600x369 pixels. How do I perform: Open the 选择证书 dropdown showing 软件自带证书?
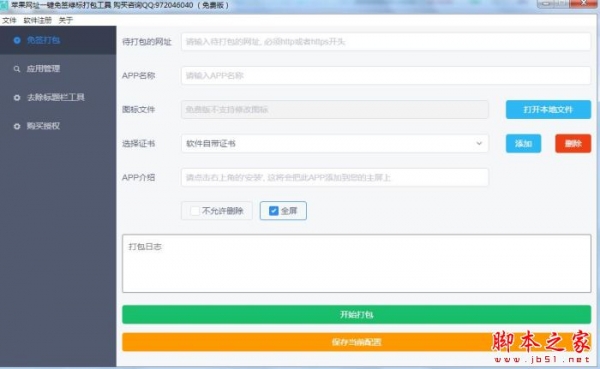pyautogui.click(x=335, y=144)
